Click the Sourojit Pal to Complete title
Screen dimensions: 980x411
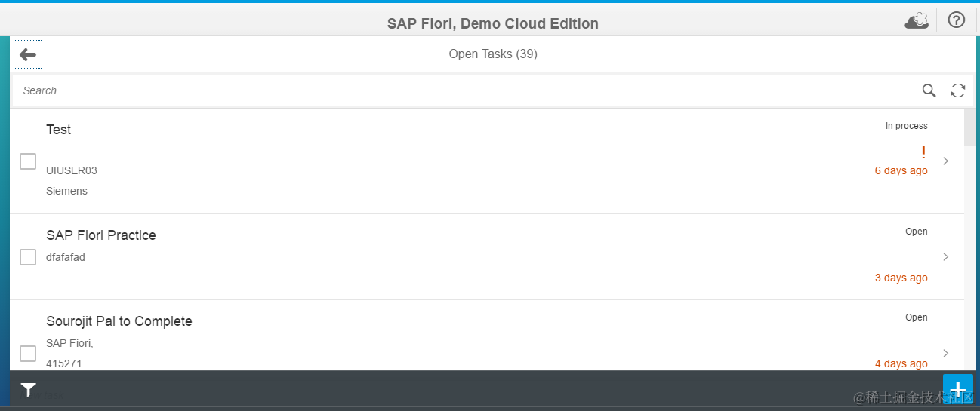(x=119, y=321)
